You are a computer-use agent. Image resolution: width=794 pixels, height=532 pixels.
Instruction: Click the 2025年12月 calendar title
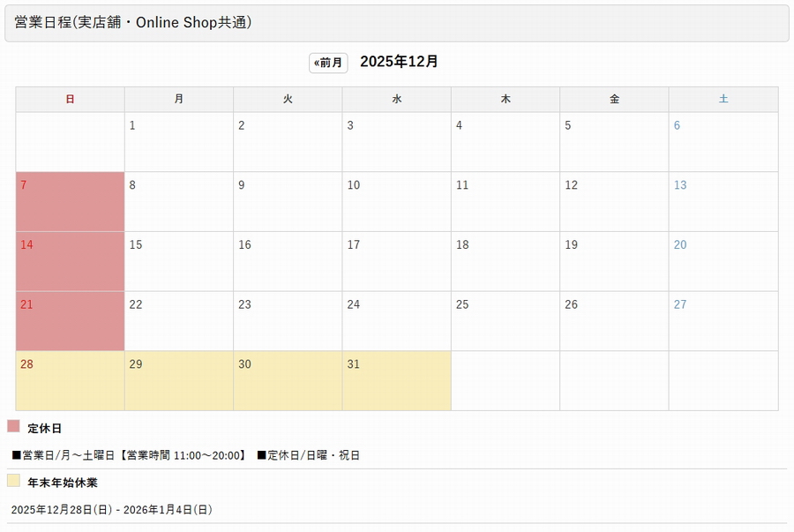point(398,62)
